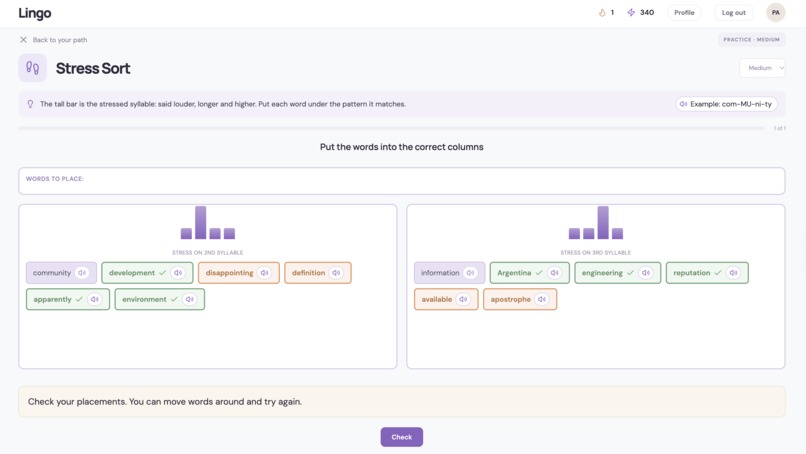Play audio for the word available
This screenshot has width=806, height=454.
point(463,299)
